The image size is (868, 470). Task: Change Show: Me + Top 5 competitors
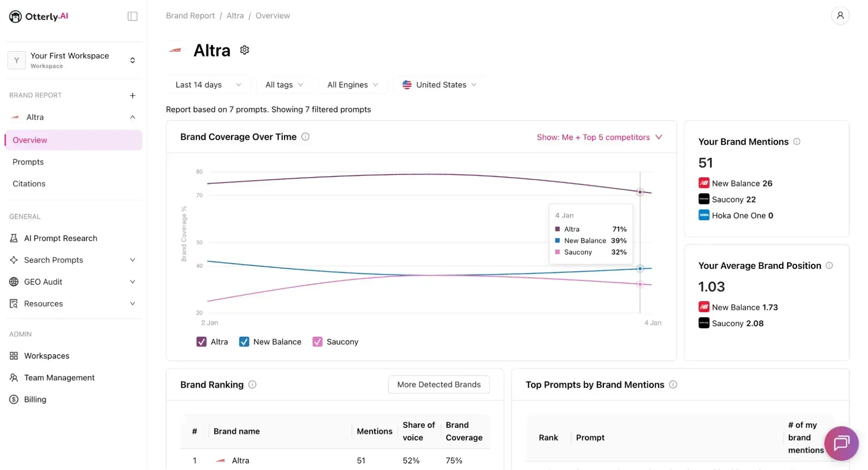(599, 137)
